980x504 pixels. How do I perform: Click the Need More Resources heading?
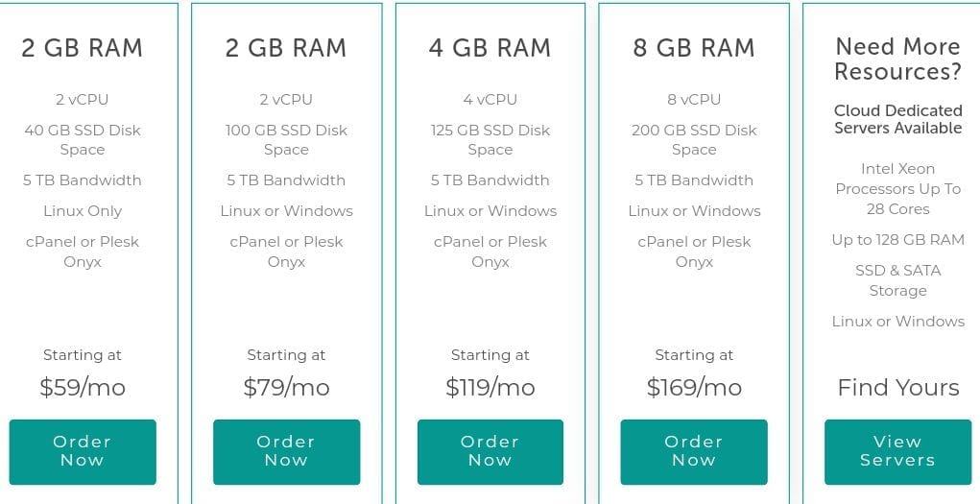click(x=897, y=59)
